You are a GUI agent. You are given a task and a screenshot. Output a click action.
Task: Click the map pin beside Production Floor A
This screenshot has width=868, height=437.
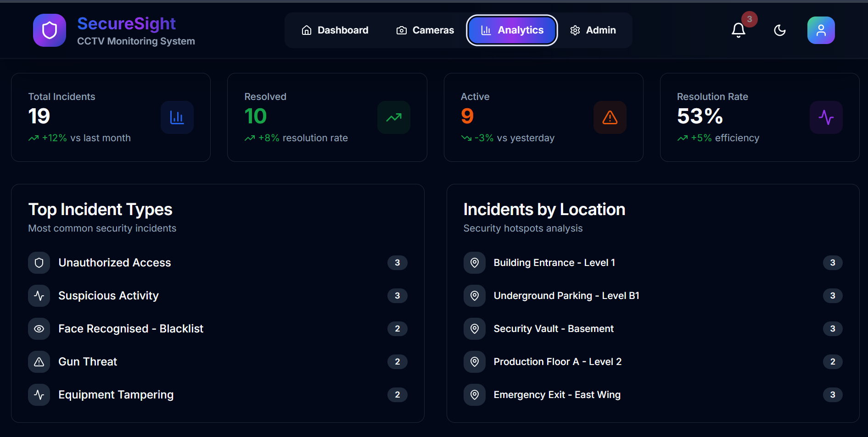click(x=475, y=362)
